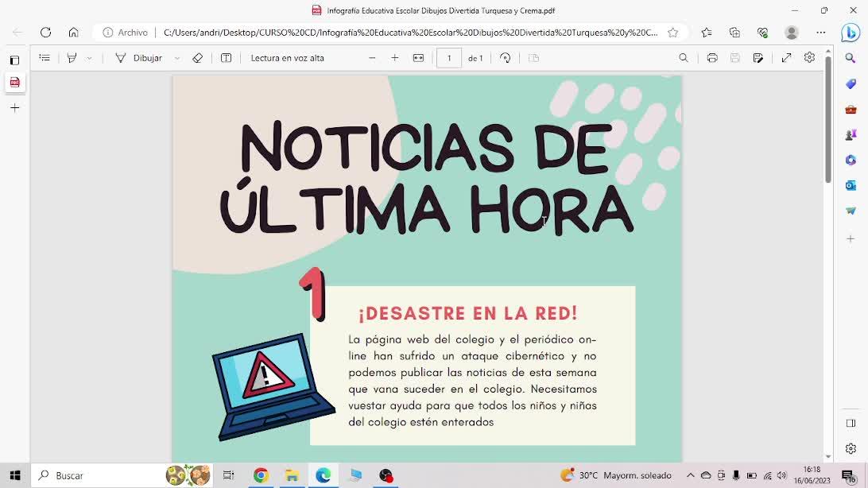Print the PDF document
Image resolution: width=868 pixels, height=488 pixels.
pyautogui.click(x=712, y=57)
